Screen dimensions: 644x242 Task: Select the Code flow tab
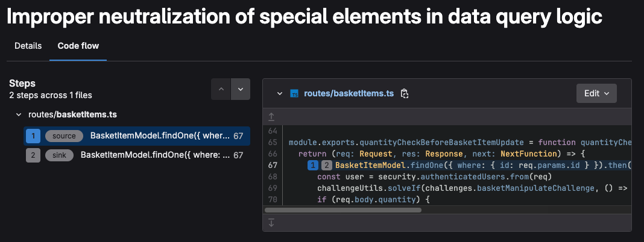point(78,46)
